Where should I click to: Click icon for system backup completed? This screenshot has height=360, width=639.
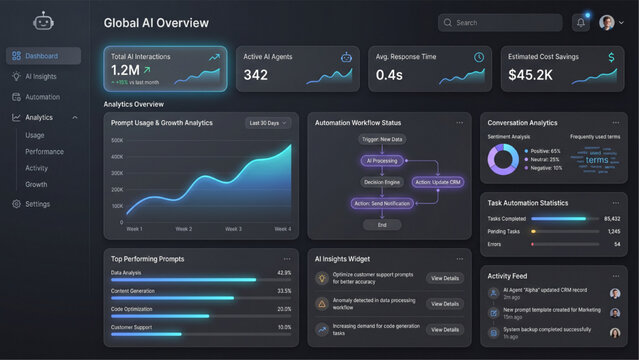494,333
